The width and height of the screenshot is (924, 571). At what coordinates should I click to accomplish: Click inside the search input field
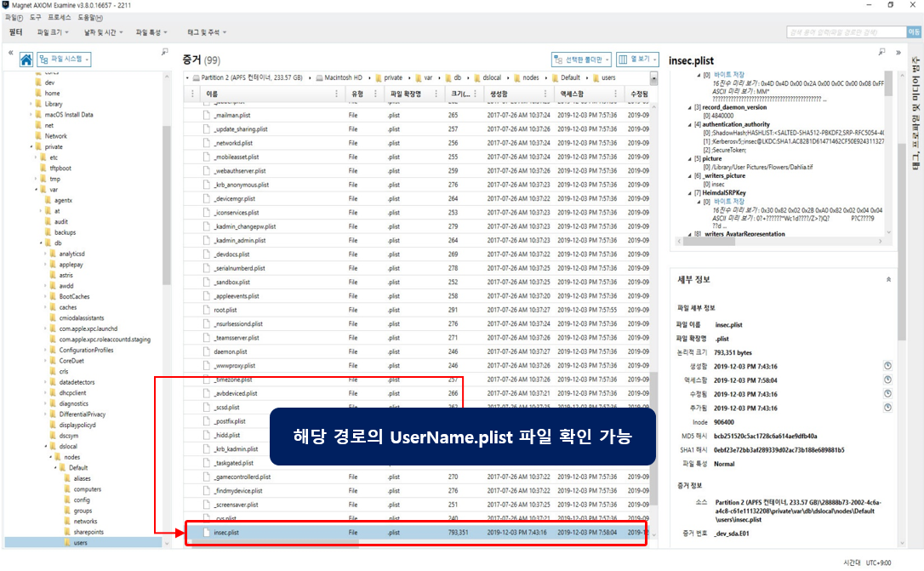844,32
